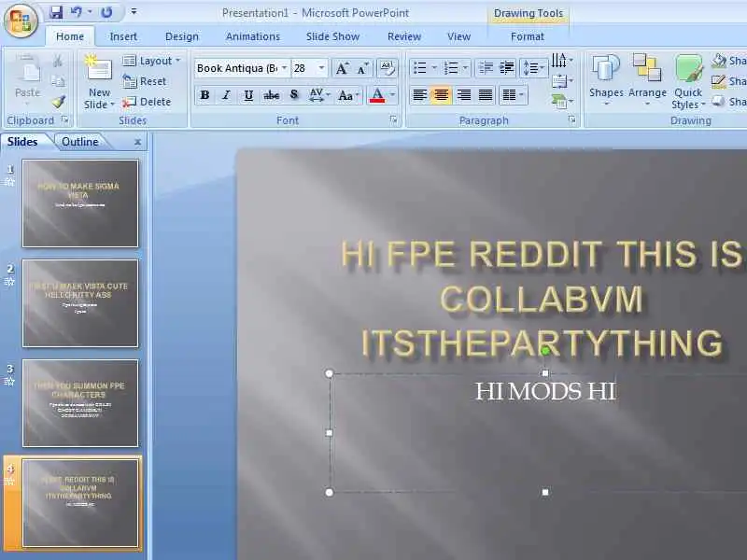
Task: Toggle strikethrough formatting
Action: [271, 95]
